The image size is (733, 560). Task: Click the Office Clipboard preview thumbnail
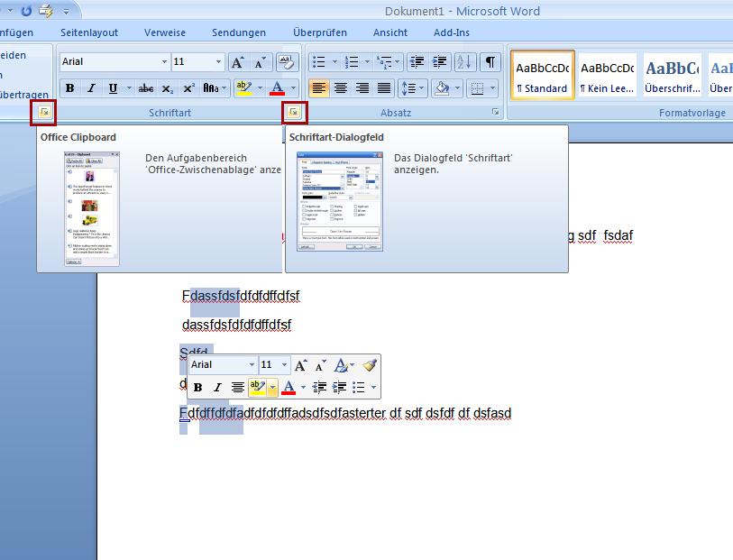point(92,208)
